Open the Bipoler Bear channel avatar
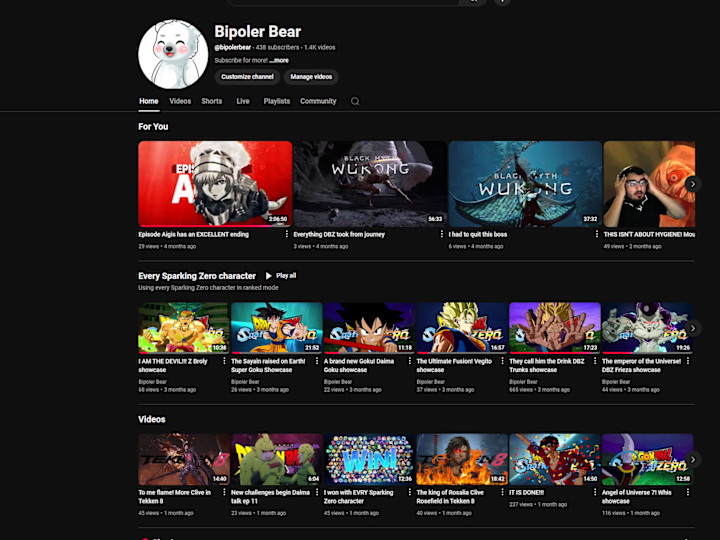 [173, 54]
